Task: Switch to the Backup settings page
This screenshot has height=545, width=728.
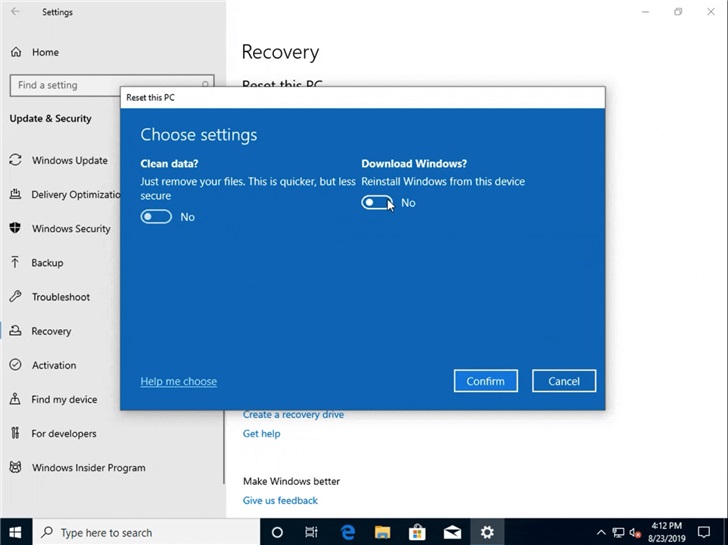Action: click(47, 263)
